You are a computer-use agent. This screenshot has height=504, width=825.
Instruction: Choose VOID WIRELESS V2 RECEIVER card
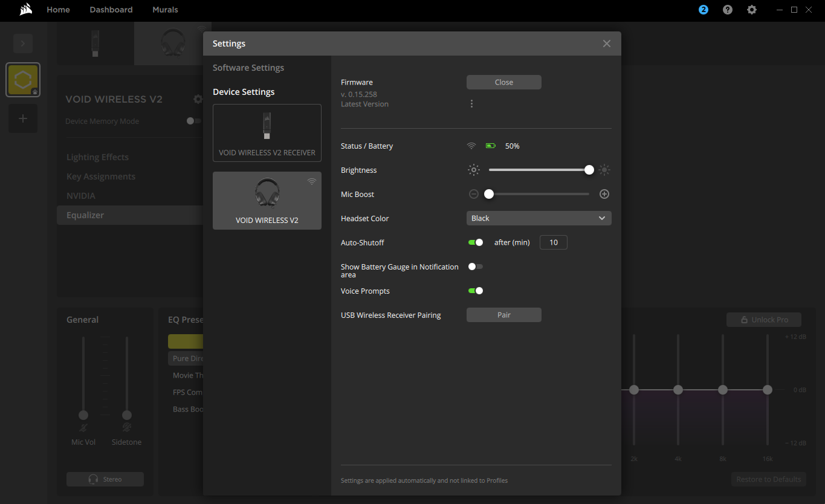pos(267,133)
